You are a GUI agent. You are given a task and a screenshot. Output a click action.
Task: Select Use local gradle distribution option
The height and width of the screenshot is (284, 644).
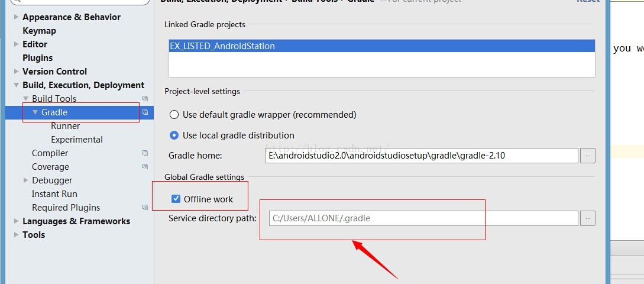pos(174,135)
